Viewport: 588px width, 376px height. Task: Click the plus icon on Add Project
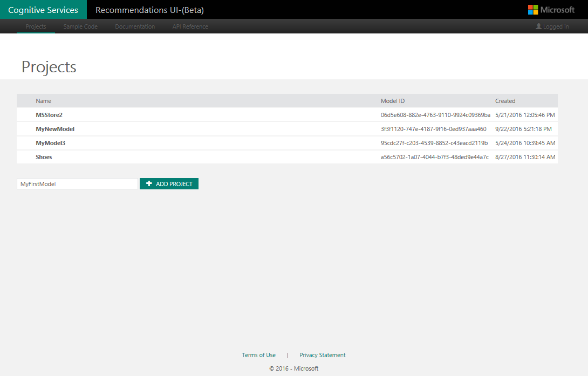[149, 183]
